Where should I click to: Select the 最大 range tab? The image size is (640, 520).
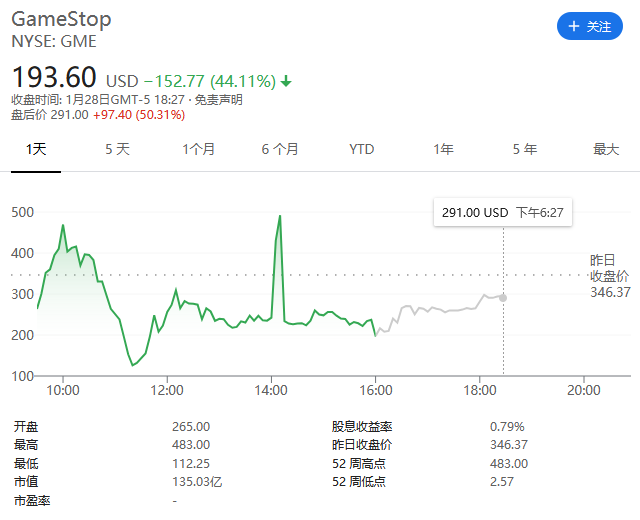coord(606,149)
